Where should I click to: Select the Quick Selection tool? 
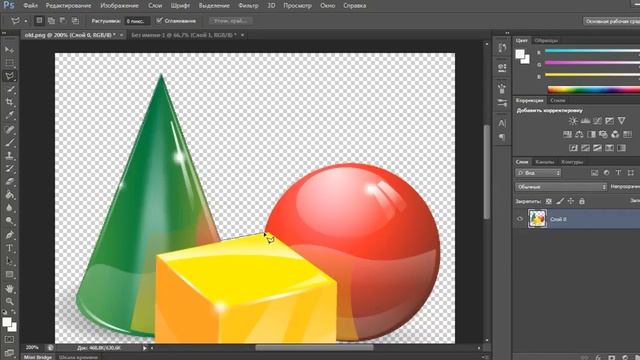[x=9, y=89]
